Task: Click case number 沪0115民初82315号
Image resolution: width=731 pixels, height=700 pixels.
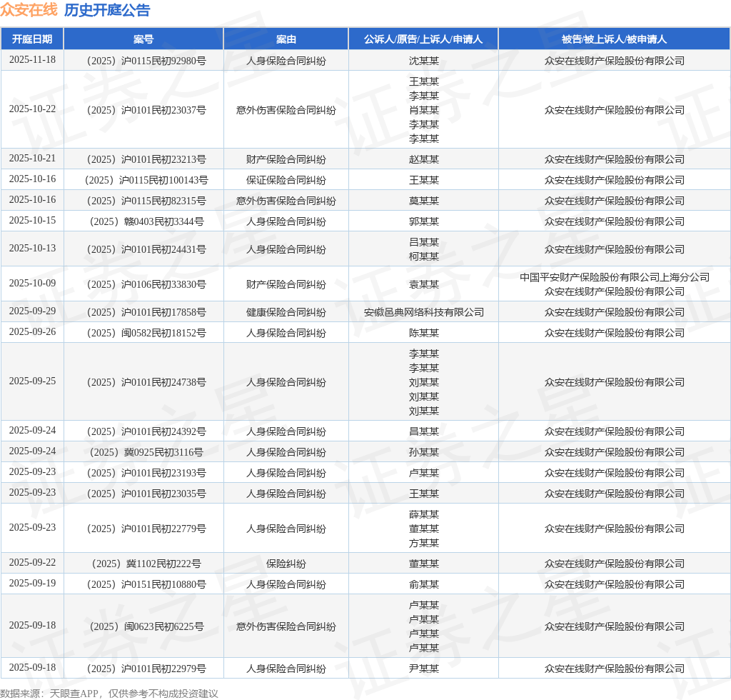Action: click(146, 201)
